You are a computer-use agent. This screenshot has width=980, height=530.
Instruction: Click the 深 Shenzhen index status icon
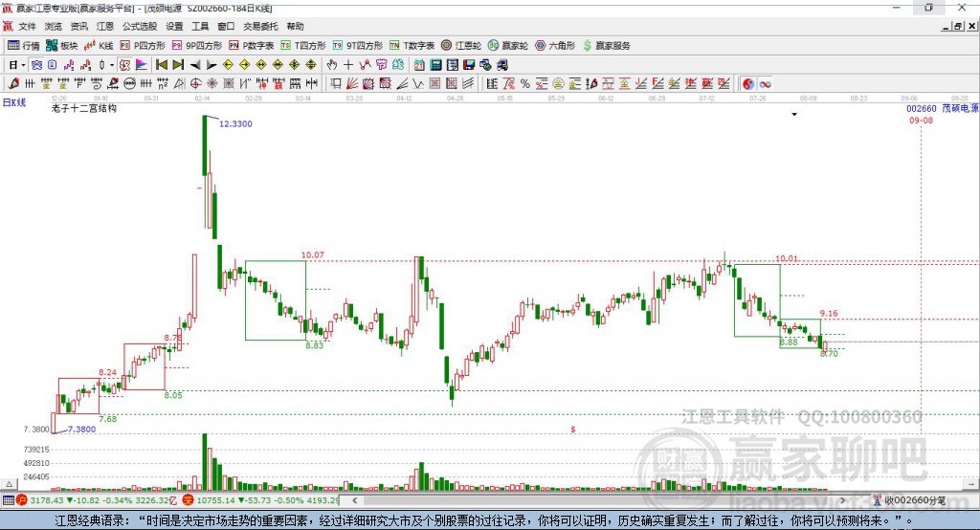(188, 500)
